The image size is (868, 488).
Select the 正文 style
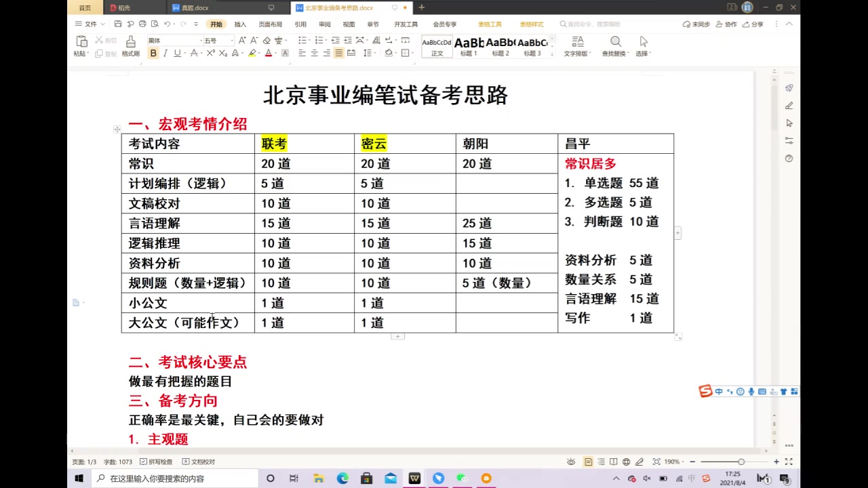pyautogui.click(x=437, y=47)
